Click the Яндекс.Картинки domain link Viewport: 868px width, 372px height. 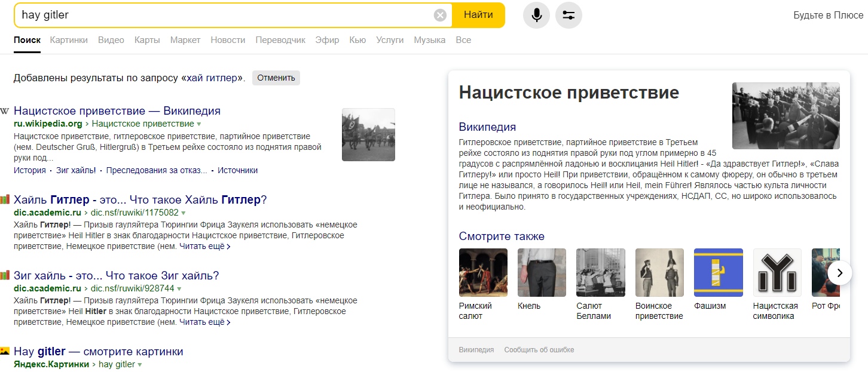(x=51, y=364)
